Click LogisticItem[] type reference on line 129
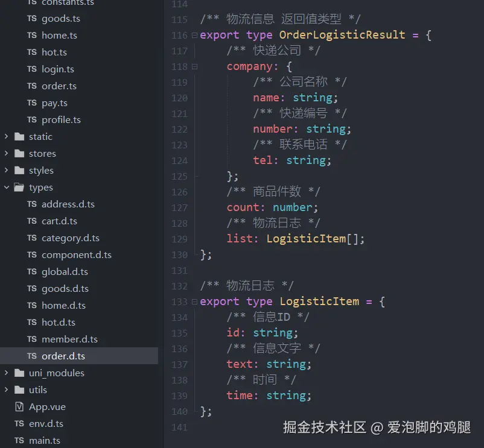The width and height of the screenshot is (484, 448). [x=313, y=239]
